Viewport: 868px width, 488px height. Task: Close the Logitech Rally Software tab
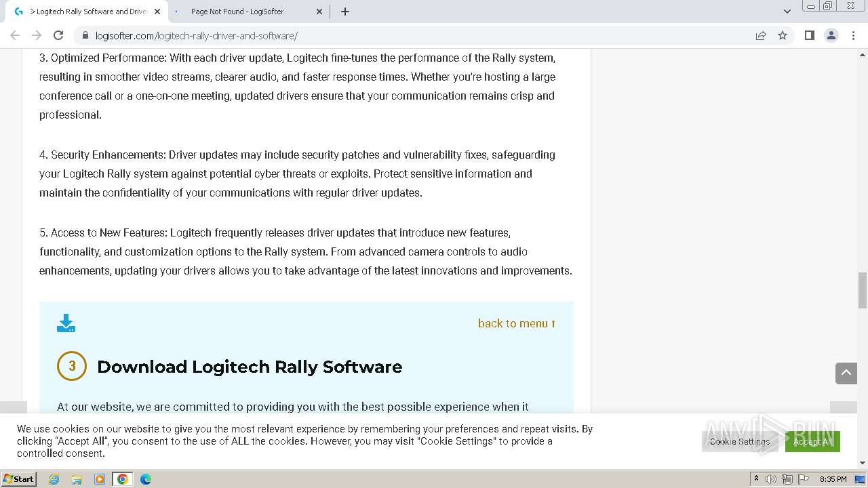tap(157, 12)
